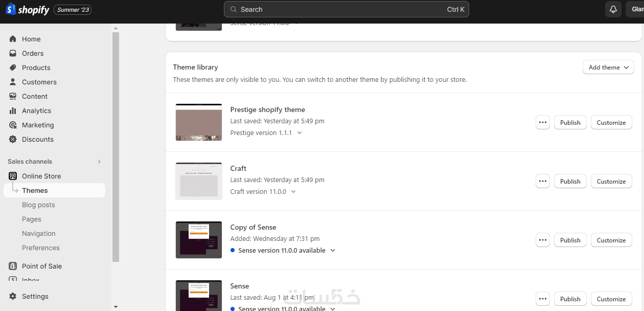Expand Prestige version 1.1.1 chevron
This screenshot has width=644, height=311.
tap(300, 132)
